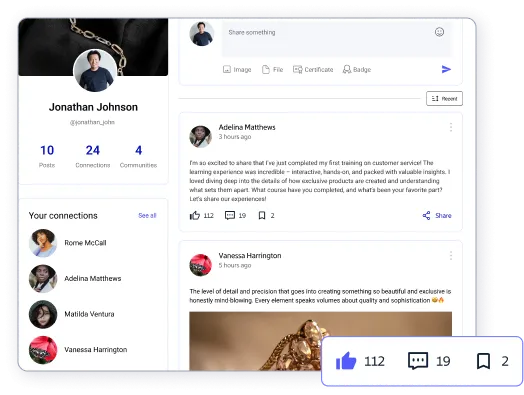Viewport: 524px width, 395px height.
Task: Click the emoji smiley icon in share box
Action: point(439,32)
